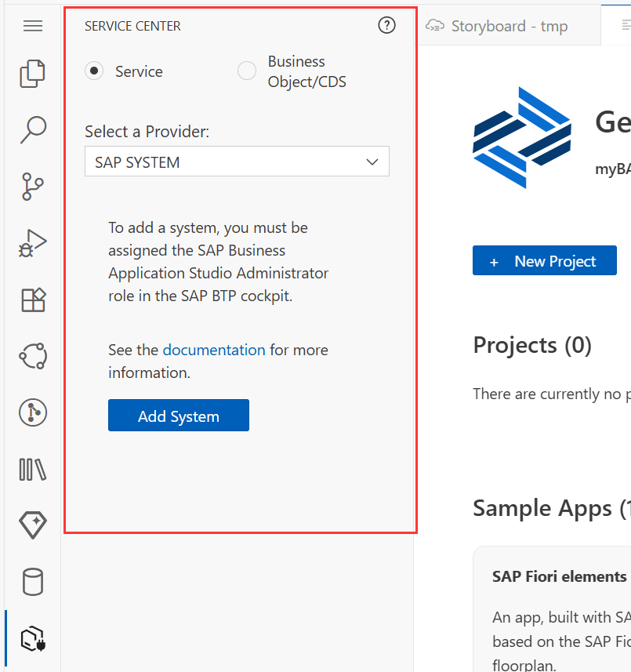The image size is (631, 672).
Task: Open the SAP Fiori elements sample card
Action: click(x=552, y=609)
